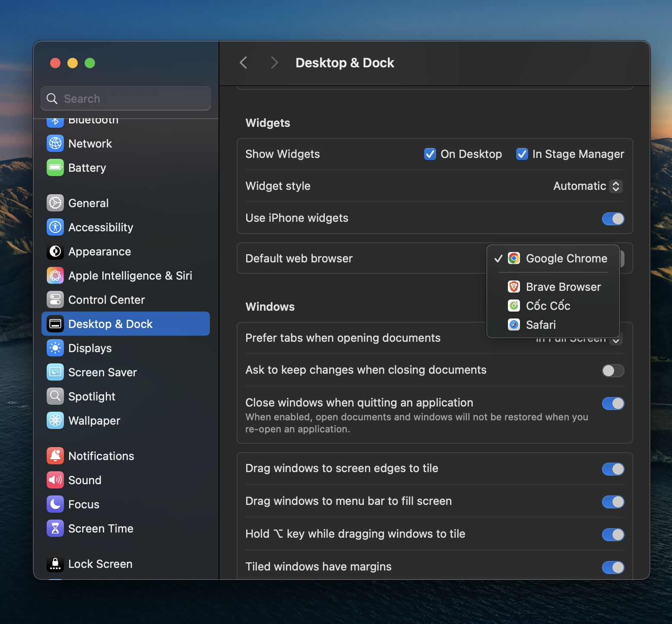This screenshot has height=624, width=672.
Task: Open General settings label
Action: [x=89, y=203]
